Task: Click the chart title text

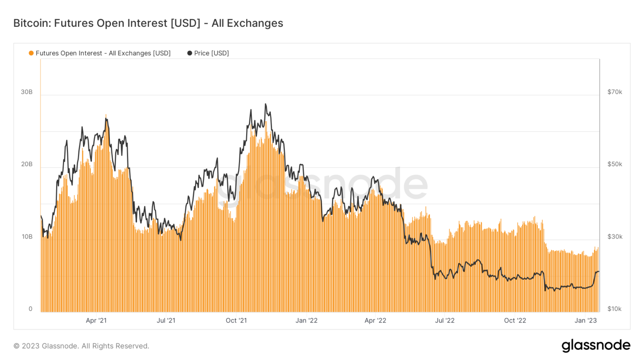Action: [x=148, y=23]
